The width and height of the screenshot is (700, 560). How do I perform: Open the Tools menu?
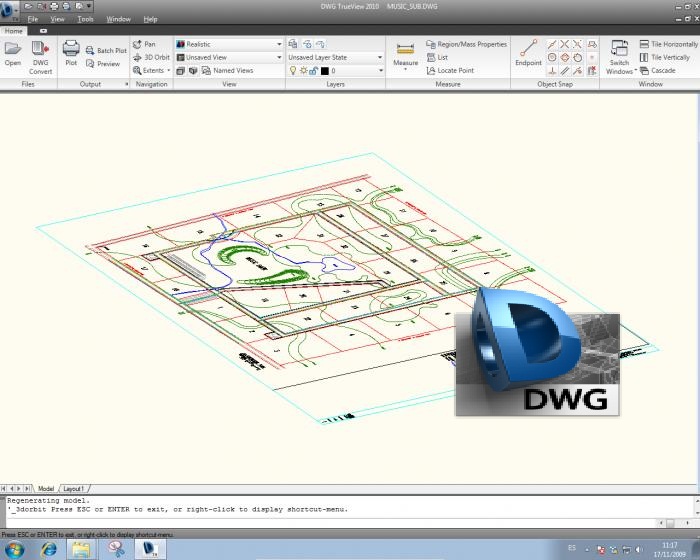click(x=86, y=19)
